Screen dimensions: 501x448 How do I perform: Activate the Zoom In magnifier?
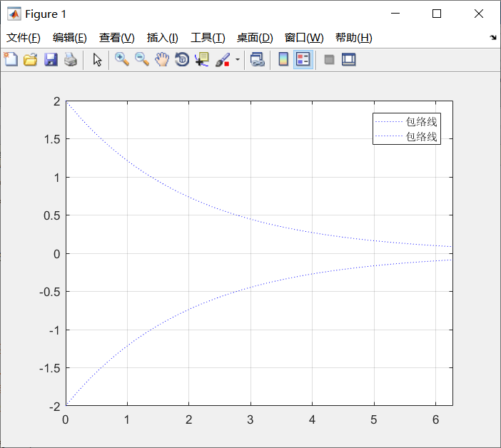coord(122,60)
